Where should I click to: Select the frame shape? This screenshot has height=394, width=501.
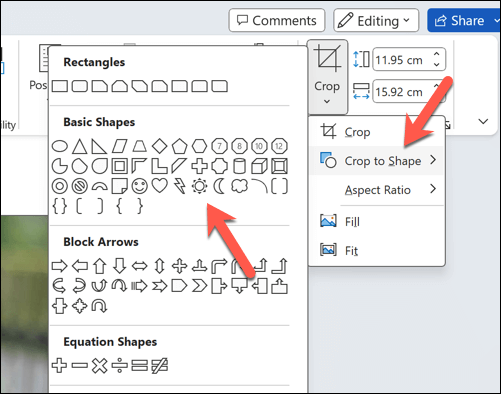(x=120, y=166)
